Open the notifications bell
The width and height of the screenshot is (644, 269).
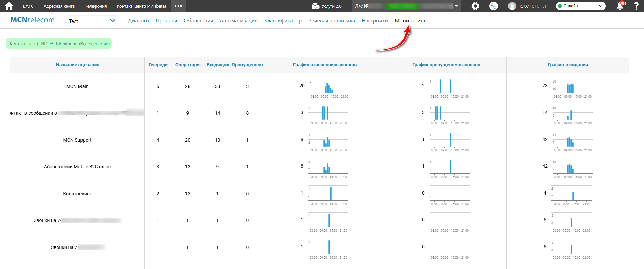620,6
